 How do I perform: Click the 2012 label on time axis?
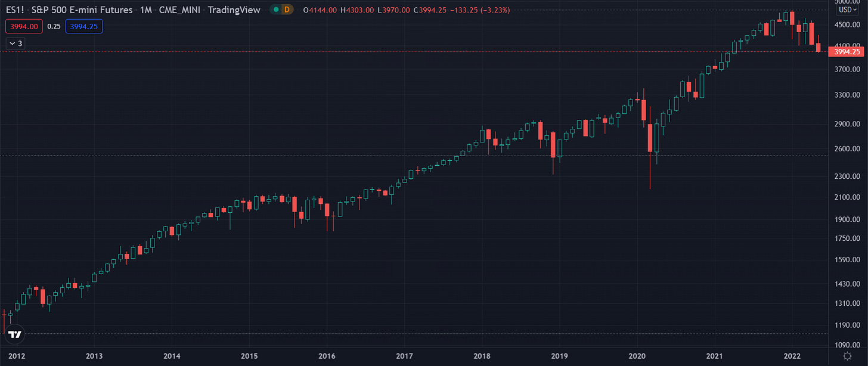(17, 356)
